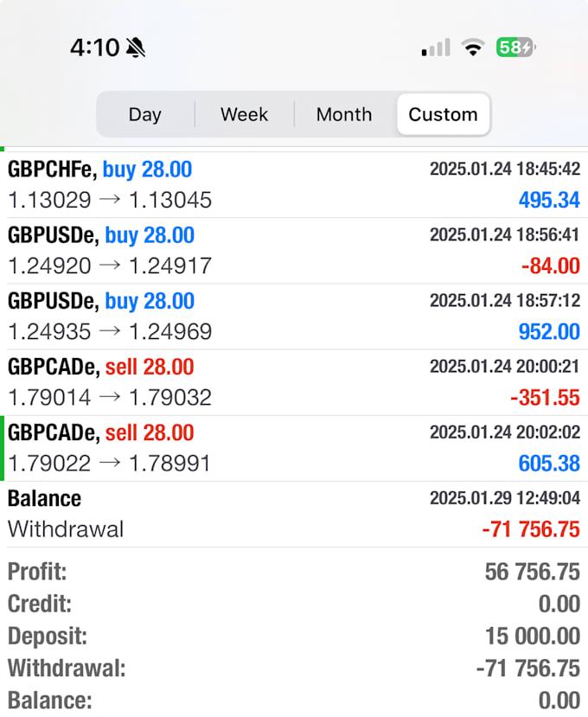Tap the cellular signal strength icon
This screenshot has width=588, height=717.
pyautogui.click(x=435, y=48)
